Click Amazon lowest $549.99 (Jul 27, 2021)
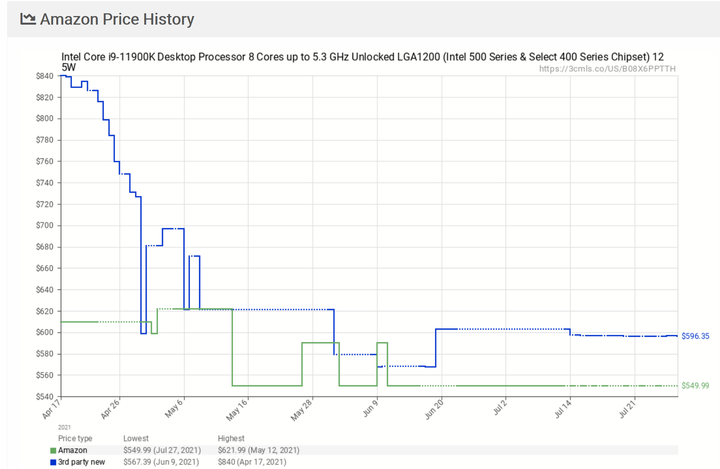The image size is (720, 469). 162,450
